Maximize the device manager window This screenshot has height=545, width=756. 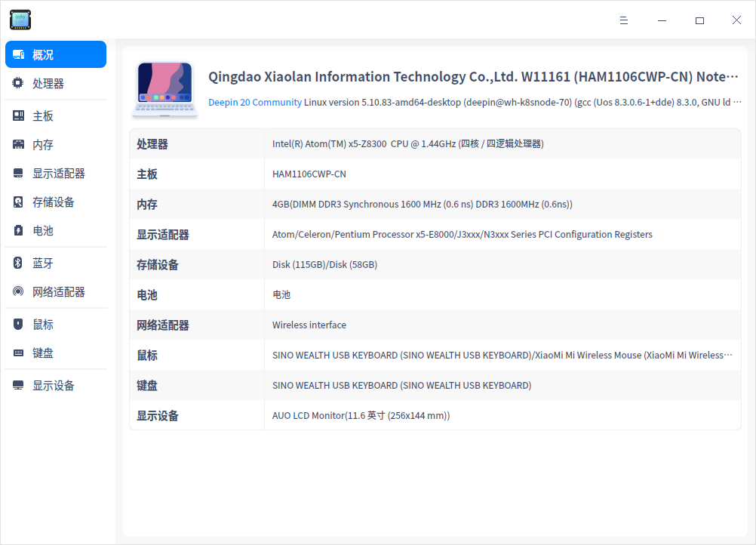point(699,20)
